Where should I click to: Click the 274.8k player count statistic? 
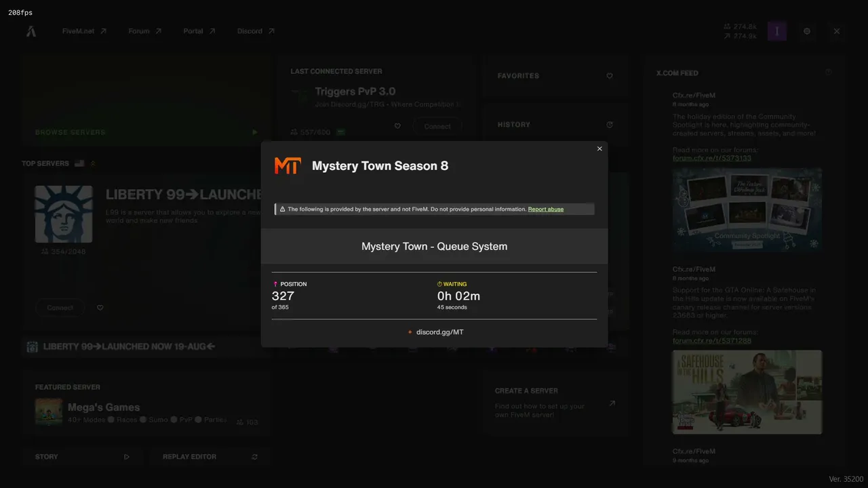(741, 26)
